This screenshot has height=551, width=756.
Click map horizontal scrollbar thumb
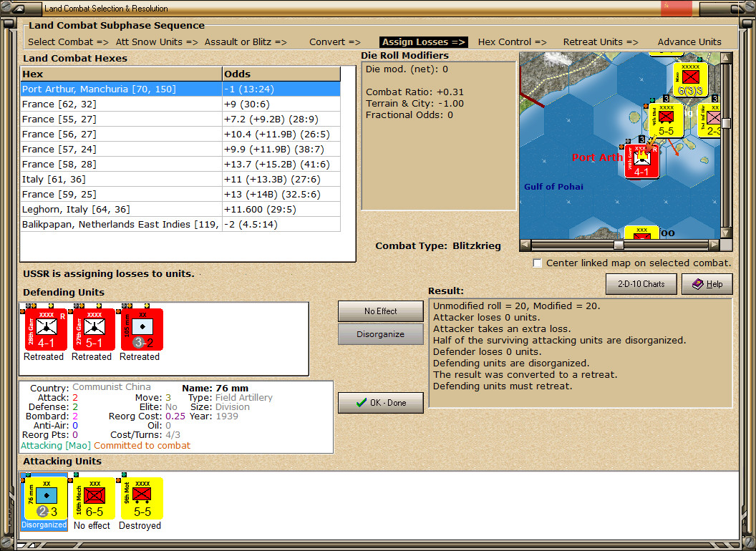[619, 245]
